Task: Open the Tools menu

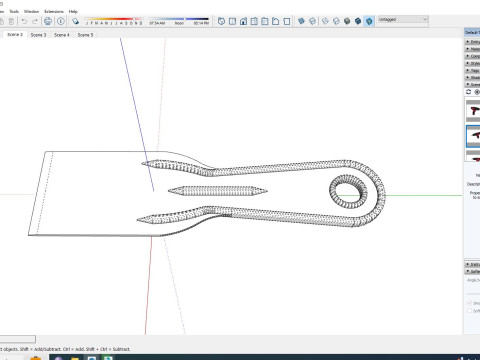Action: 14,11
